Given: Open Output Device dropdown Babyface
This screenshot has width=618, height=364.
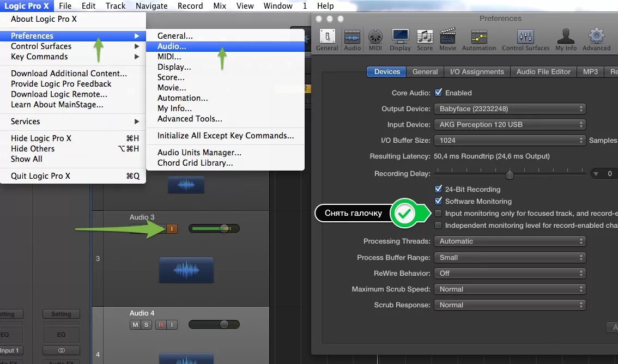Looking at the screenshot, I should pos(510,109).
